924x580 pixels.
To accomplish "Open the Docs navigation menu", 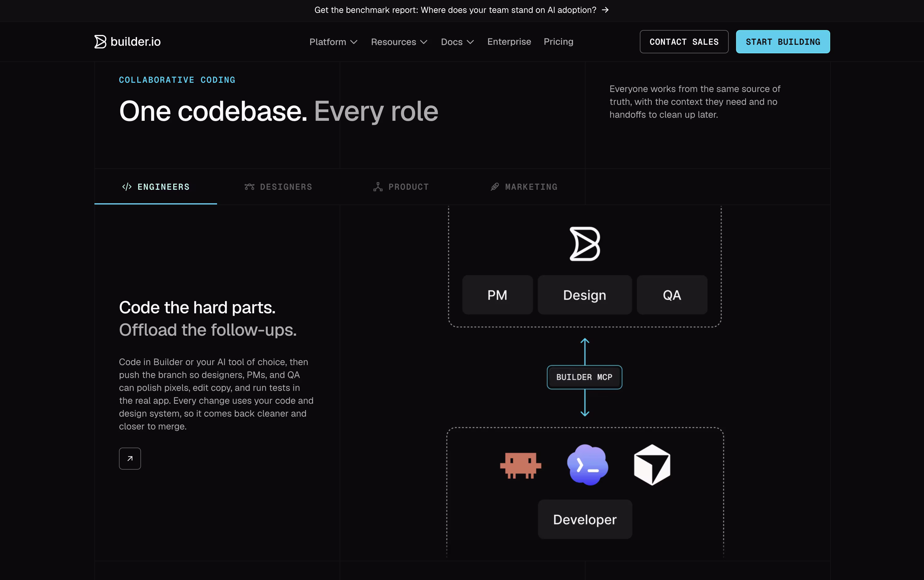I will point(457,42).
